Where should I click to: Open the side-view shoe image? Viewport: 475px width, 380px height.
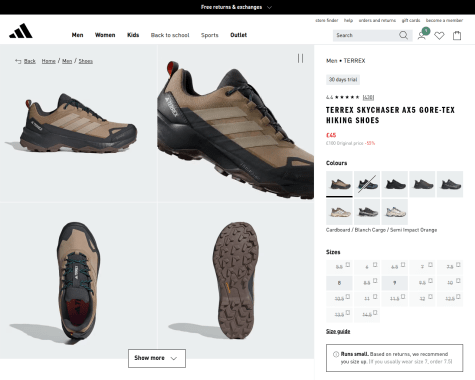coord(78,123)
